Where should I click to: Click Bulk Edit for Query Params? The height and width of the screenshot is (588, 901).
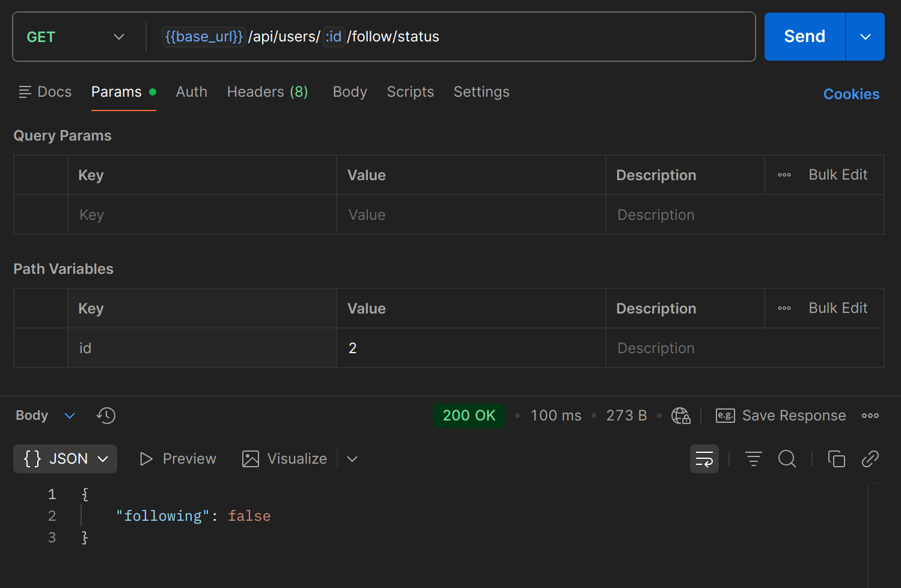pos(837,175)
